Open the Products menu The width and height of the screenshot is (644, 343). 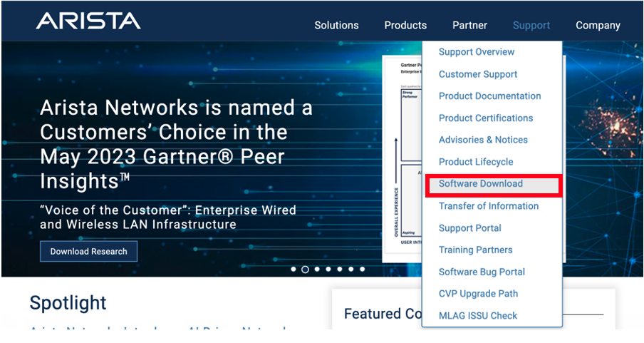point(405,26)
